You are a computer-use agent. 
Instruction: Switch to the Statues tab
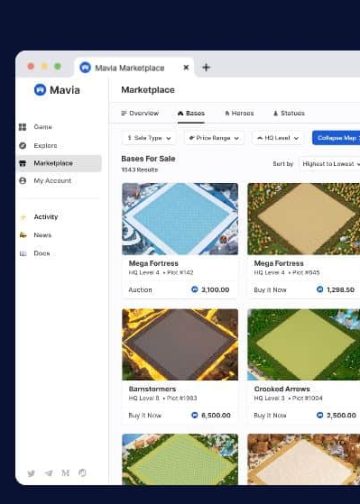tap(289, 113)
